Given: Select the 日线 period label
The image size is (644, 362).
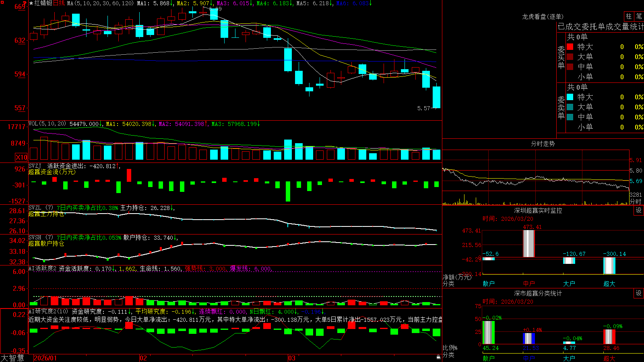Looking at the screenshot, I should [x=59, y=3].
